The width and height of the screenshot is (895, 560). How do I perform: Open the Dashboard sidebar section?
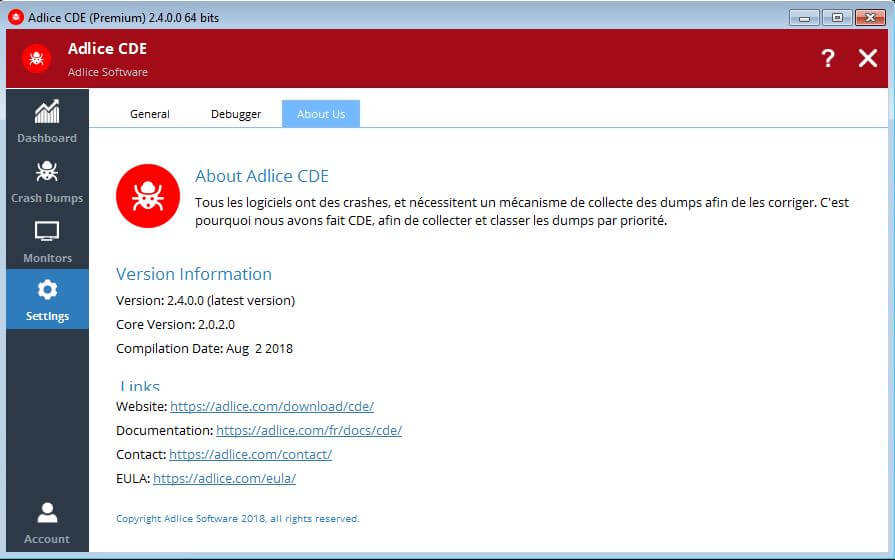pyautogui.click(x=47, y=121)
